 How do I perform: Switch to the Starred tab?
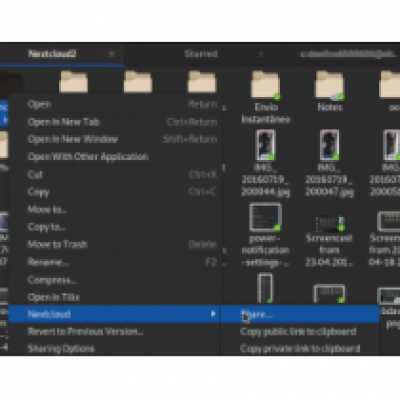click(x=201, y=54)
